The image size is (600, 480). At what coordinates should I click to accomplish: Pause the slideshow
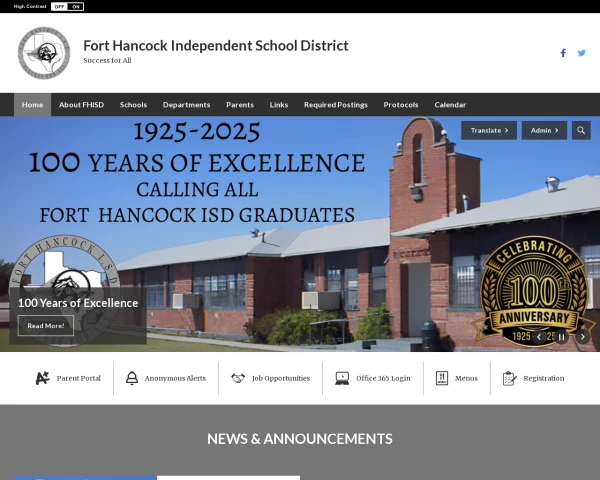point(561,337)
